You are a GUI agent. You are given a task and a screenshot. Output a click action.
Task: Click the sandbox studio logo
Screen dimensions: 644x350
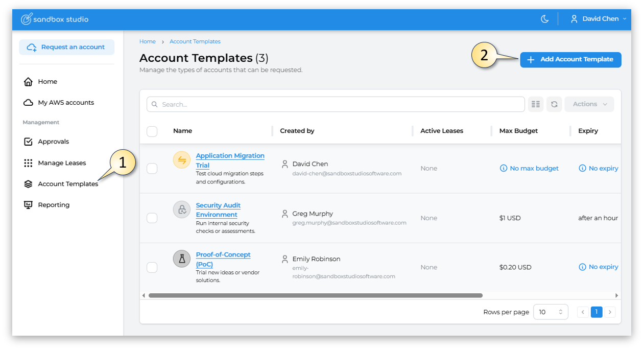[x=55, y=19]
